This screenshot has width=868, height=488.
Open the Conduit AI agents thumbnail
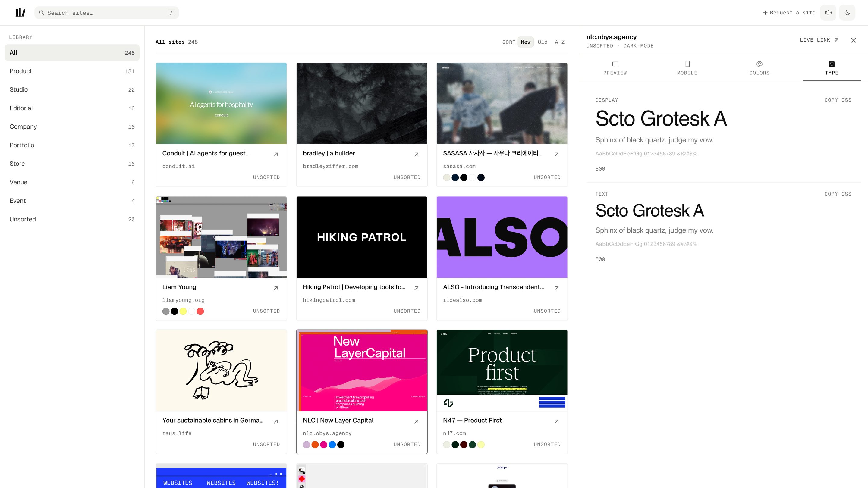click(221, 103)
